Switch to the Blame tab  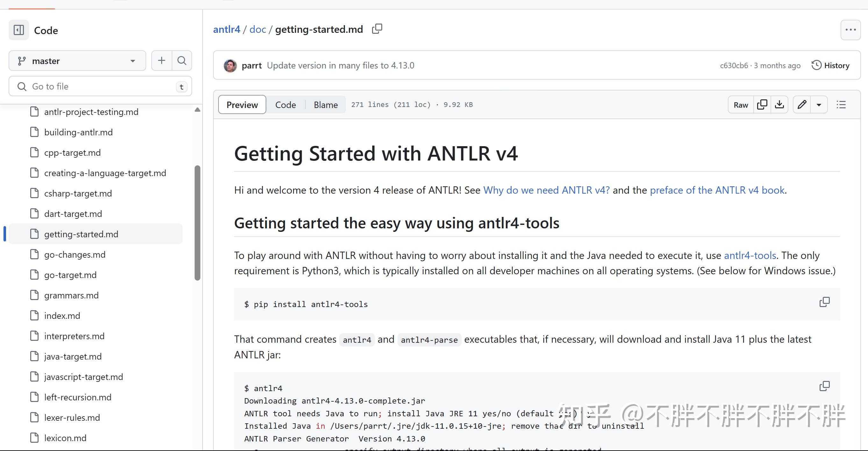326,105
